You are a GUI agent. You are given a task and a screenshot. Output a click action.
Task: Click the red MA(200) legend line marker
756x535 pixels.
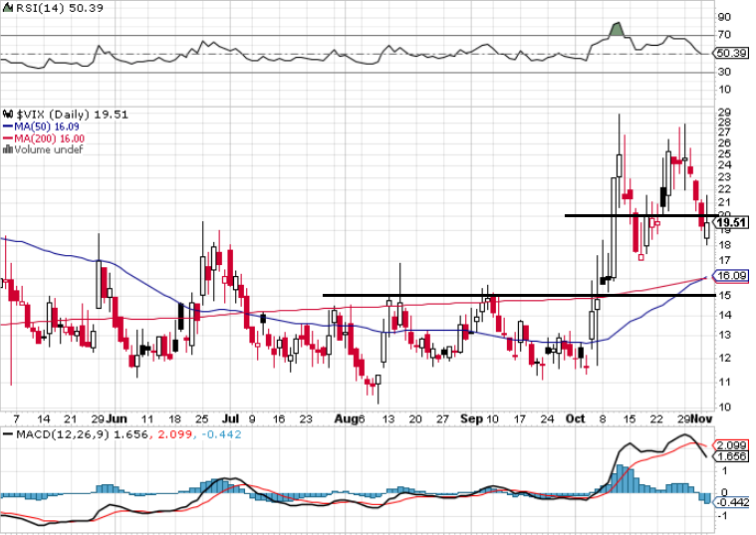6,138
